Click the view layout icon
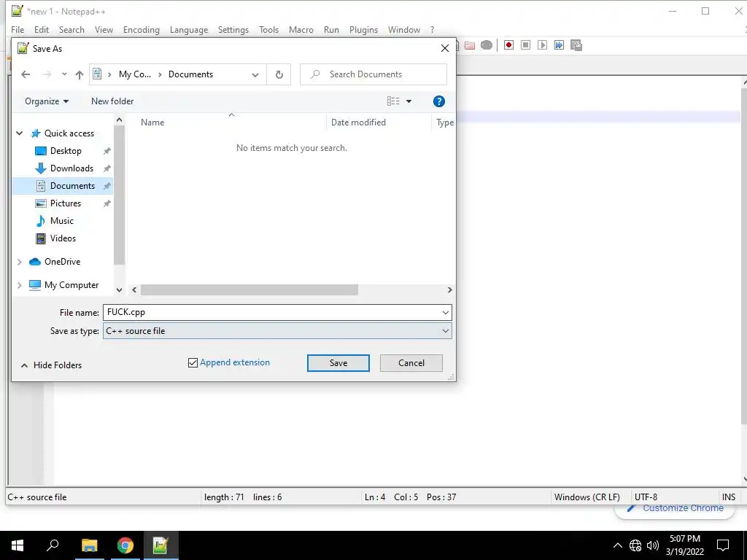This screenshot has height=560, width=747. (393, 101)
